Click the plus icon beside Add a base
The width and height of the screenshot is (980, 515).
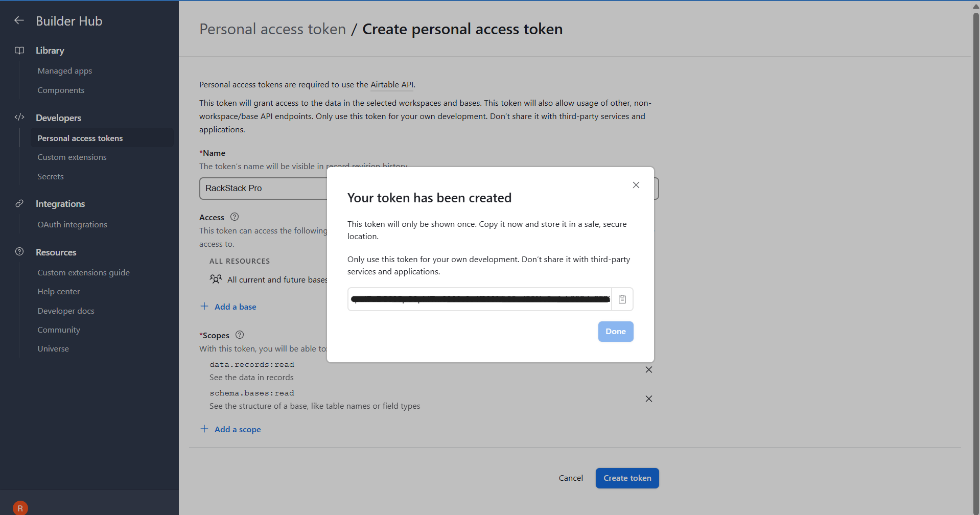click(x=204, y=306)
